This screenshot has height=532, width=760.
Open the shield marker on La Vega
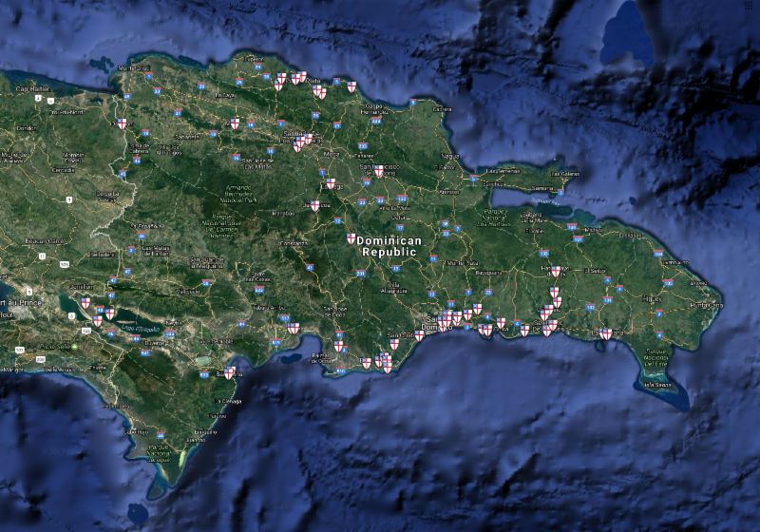(x=331, y=183)
